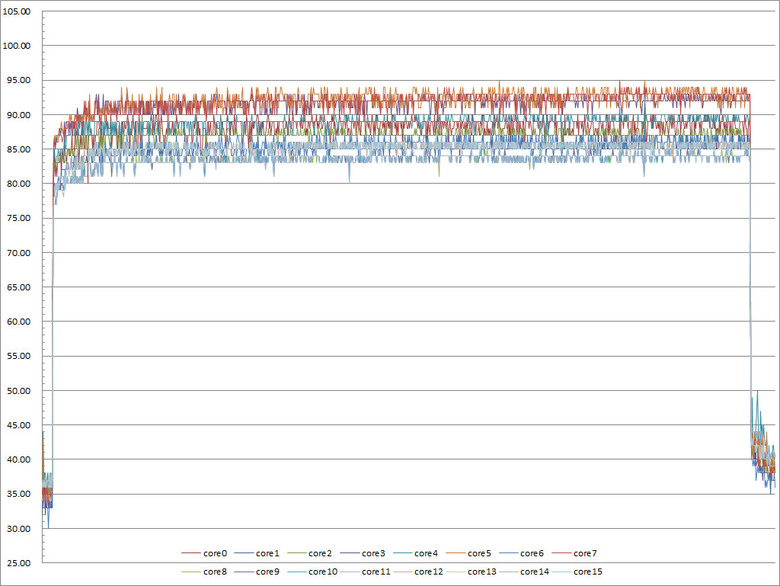The height and width of the screenshot is (586, 780).
Task: Select core9 in the chart legend
Action: click(x=257, y=572)
